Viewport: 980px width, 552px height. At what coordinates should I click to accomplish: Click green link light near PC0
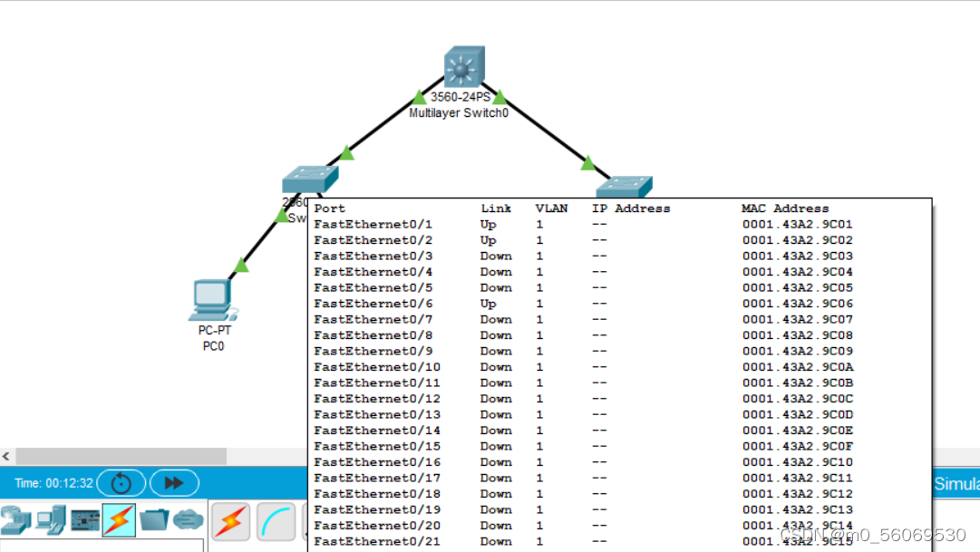tap(241, 265)
